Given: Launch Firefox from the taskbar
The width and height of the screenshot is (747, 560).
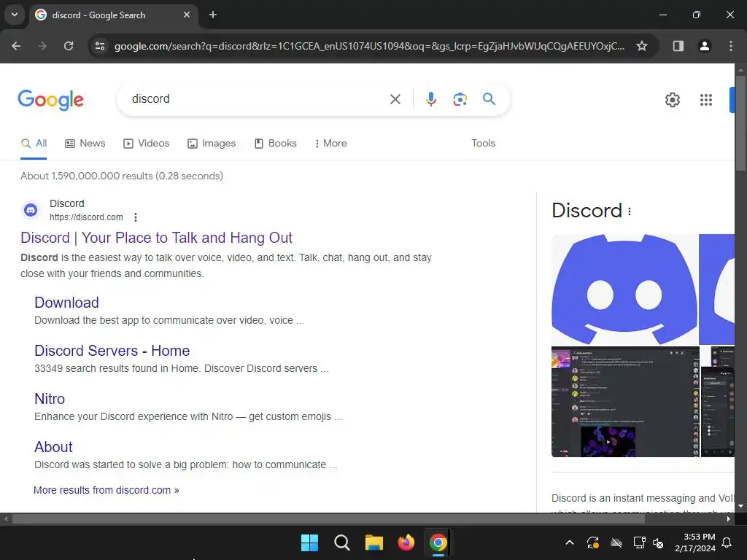Looking at the screenshot, I should (x=406, y=542).
